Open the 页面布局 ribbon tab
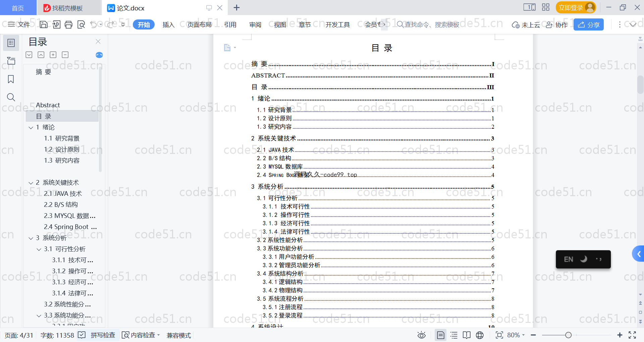The image size is (644, 342). coord(199,24)
